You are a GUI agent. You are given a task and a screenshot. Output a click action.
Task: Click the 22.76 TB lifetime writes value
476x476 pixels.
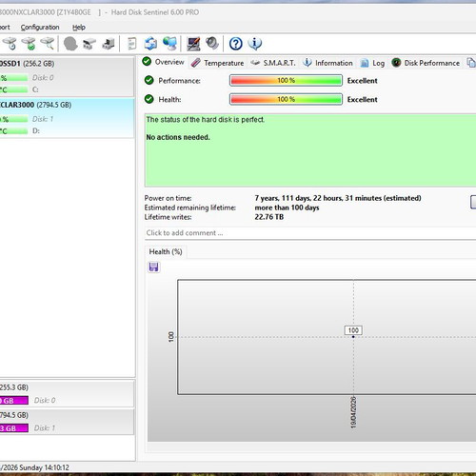pos(268,217)
